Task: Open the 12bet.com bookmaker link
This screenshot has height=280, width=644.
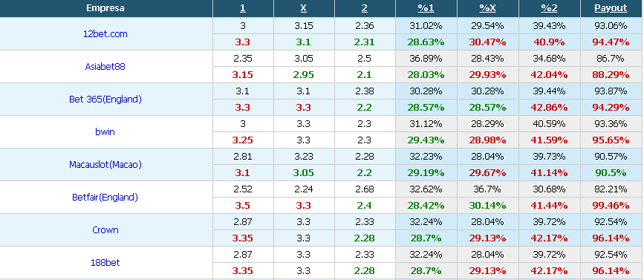Action: [105, 34]
